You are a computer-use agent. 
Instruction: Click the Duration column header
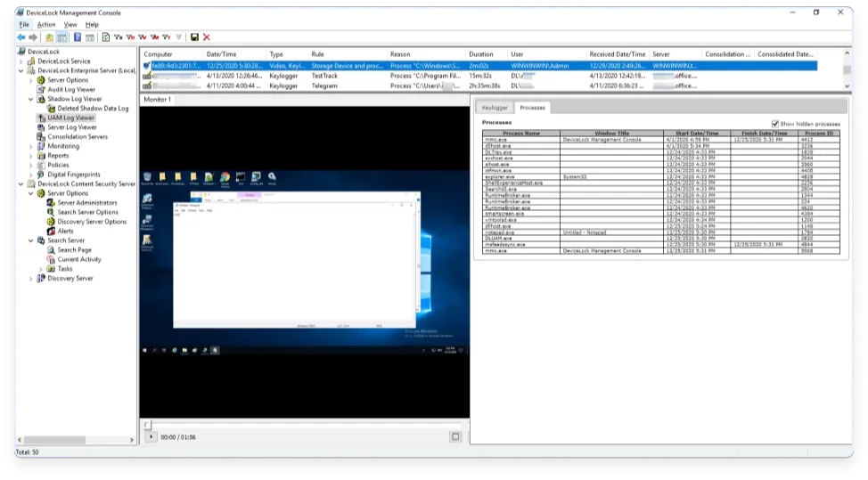click(486, 54)
